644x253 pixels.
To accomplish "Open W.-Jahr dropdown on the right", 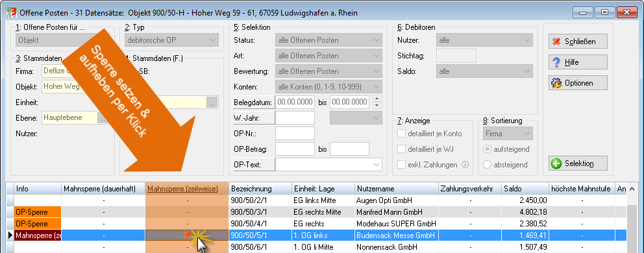I will [x=356, y=118].
